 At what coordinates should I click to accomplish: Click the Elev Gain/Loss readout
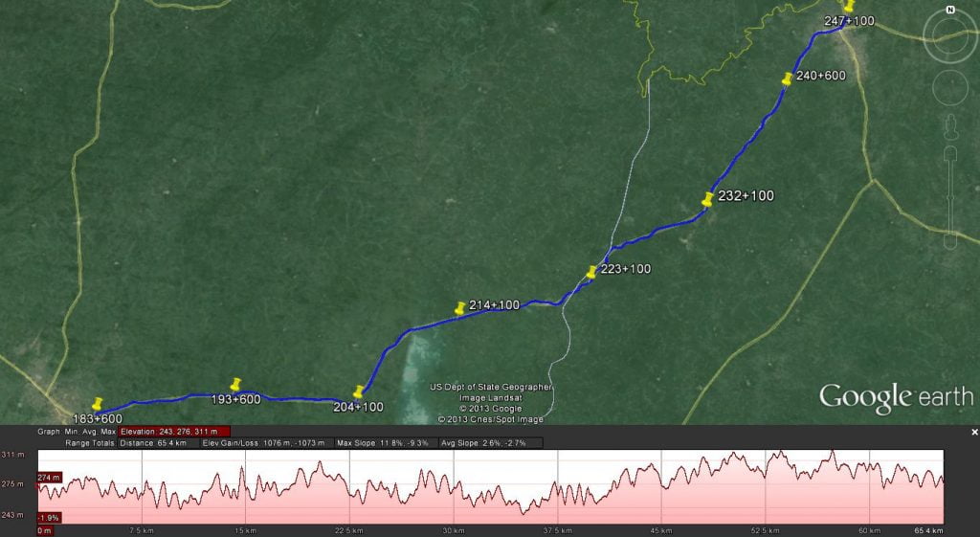coord(267,443)
